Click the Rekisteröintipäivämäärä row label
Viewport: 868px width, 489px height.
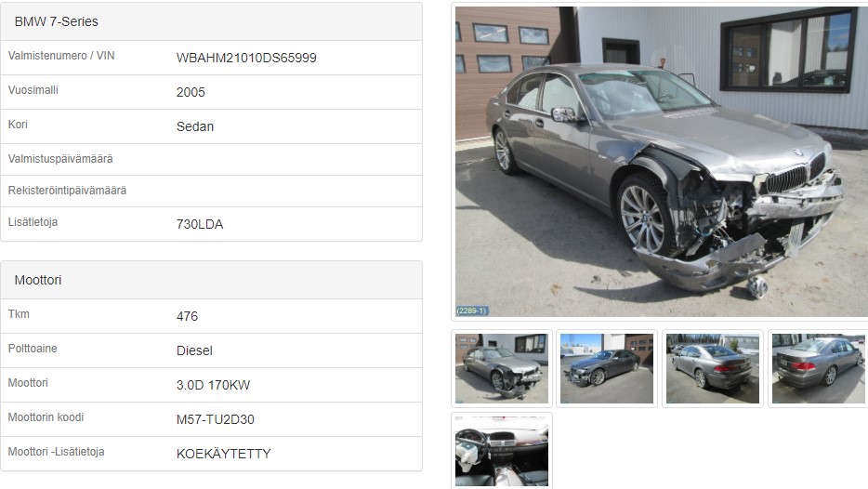click(x=67, y=191)
